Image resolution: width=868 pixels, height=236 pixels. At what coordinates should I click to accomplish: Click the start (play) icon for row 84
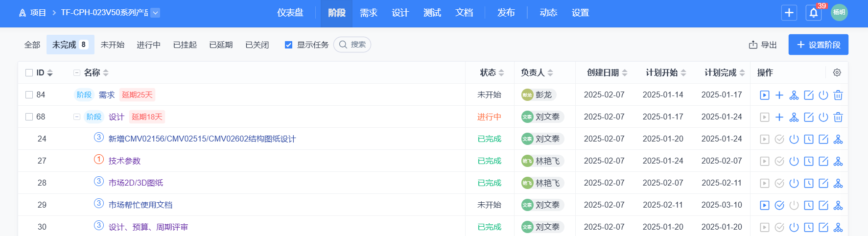coord(764,95)
